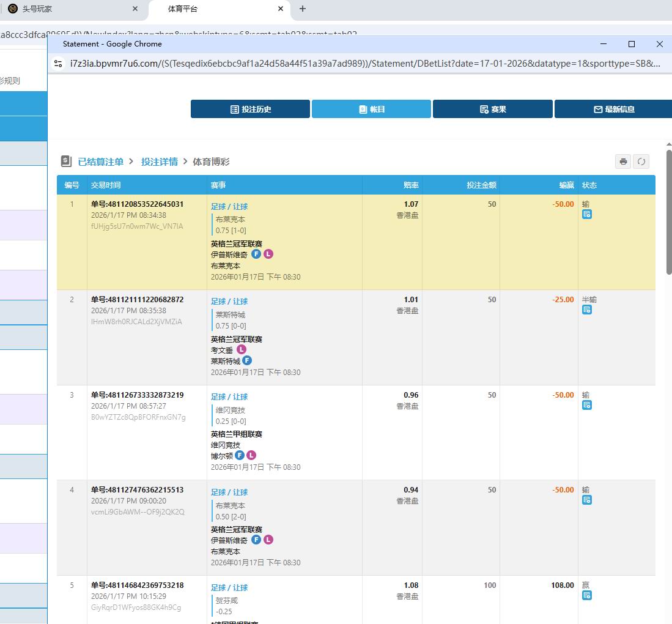This screenshot has width=672, height=624.
Task: Open the 最新信息 tab
Action: pos(613,109)
